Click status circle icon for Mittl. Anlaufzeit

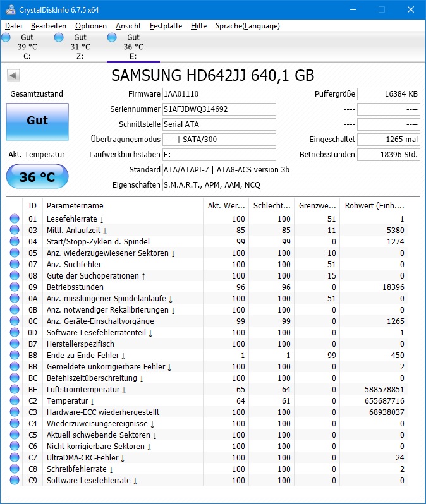[15, 230]
